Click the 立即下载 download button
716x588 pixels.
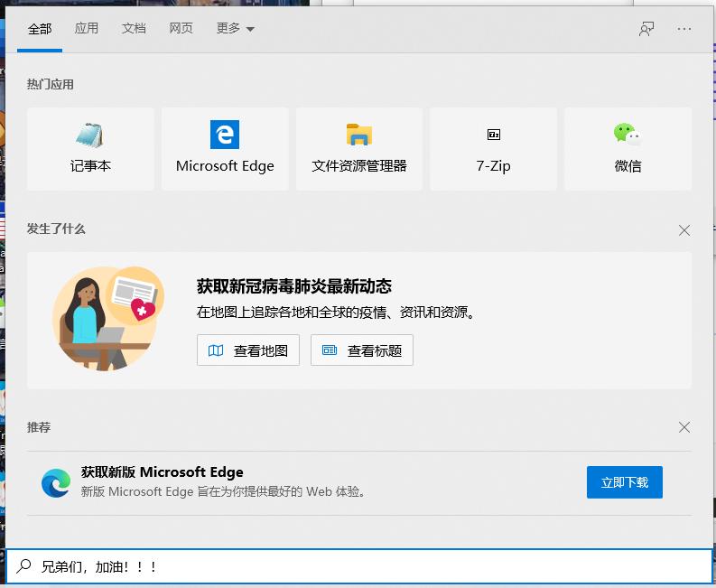(x=624, y=482)
